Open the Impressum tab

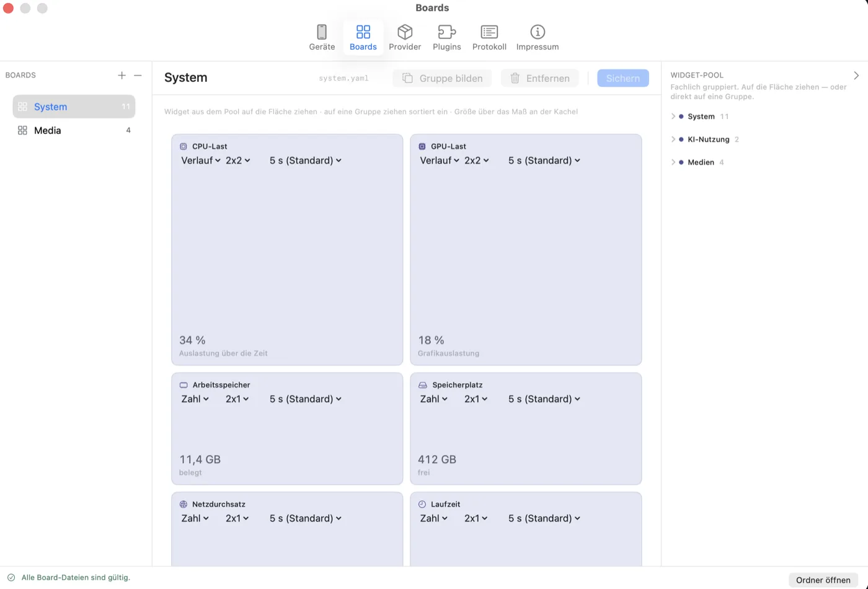(x=538, y=37)
